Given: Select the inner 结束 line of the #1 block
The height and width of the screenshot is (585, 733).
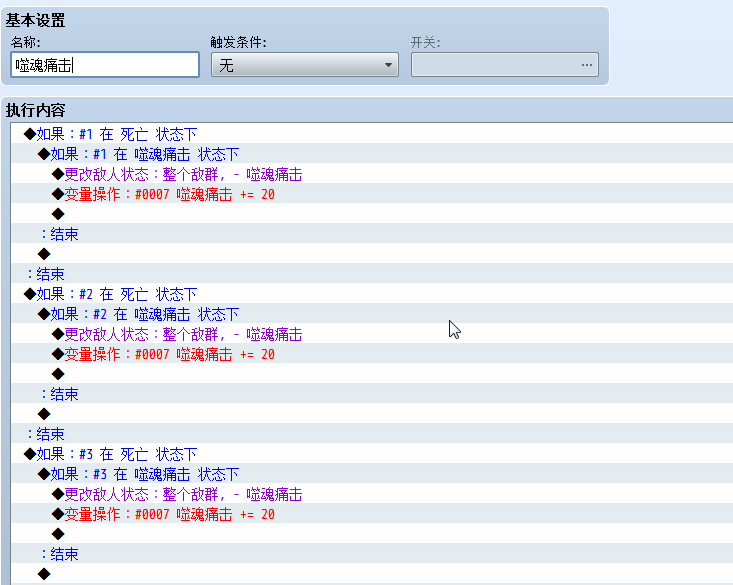Looking at the screenshot, I should coord(372,234).
